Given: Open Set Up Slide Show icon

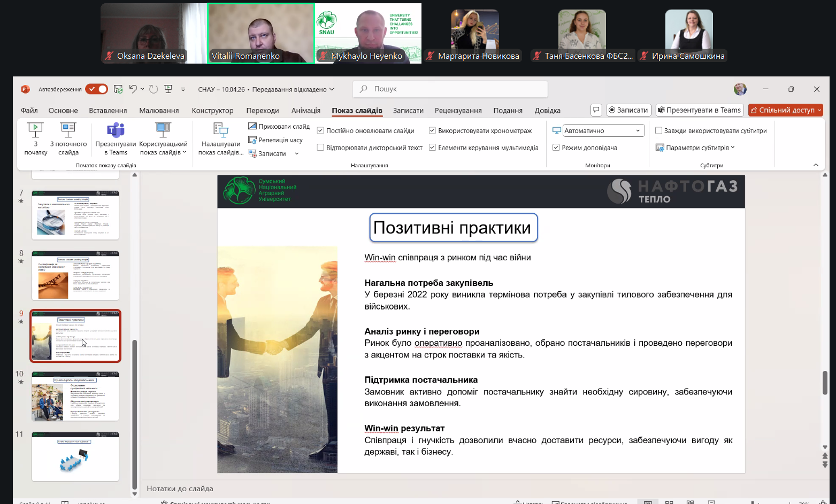Looking at the screenshot, I should pos(220,138).
